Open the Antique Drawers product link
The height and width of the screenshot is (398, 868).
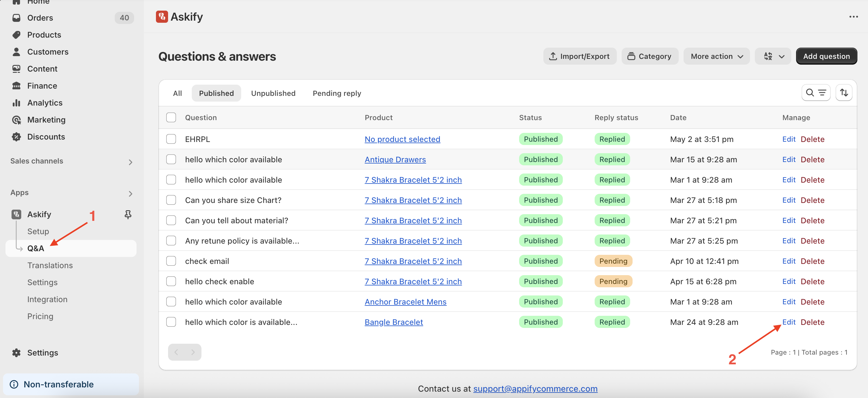[395, 159]
